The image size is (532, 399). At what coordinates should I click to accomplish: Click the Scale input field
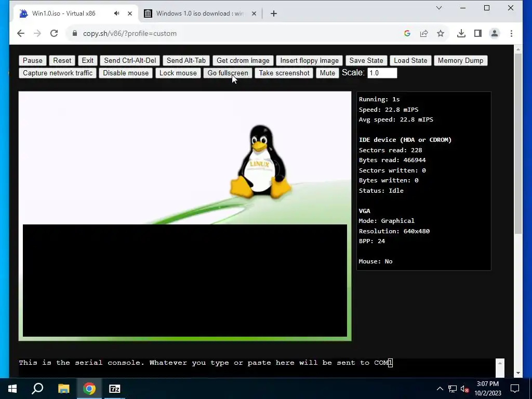(x=382, y=73)
